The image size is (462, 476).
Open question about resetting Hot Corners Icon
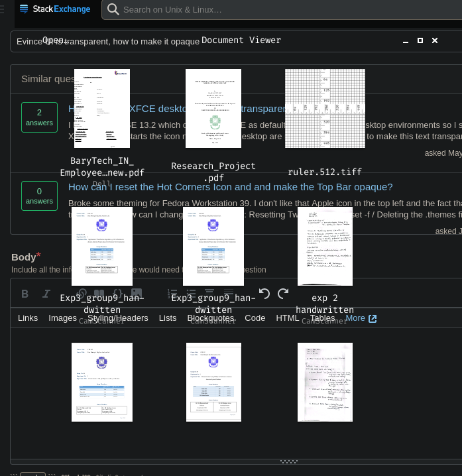tap(231, 187)
